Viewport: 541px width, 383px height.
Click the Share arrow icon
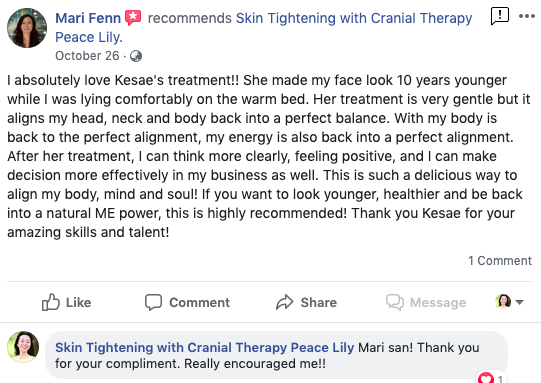(x=284, y=302)
